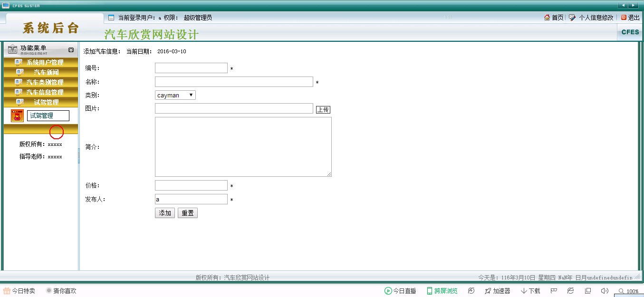Viewport: 644px width, 297px height.
Task: Click icon beside 试驾管理 header
Action: [19, 102]
